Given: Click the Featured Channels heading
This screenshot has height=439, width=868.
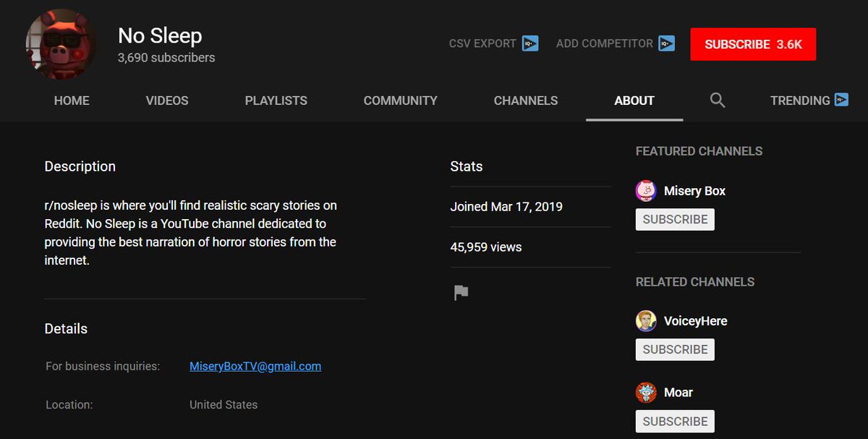Looking at the screenshot, I should tap(699, 151).
